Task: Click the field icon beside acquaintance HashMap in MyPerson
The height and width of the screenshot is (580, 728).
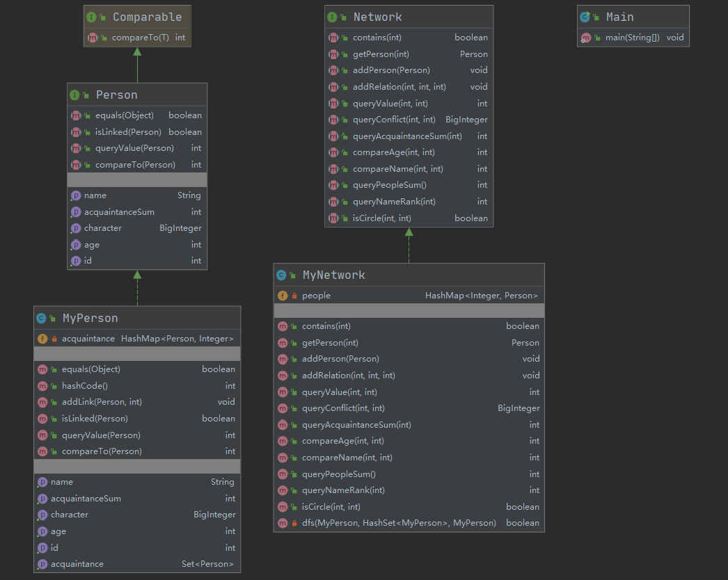Action: pyautogui.click(x=42, y=339)
